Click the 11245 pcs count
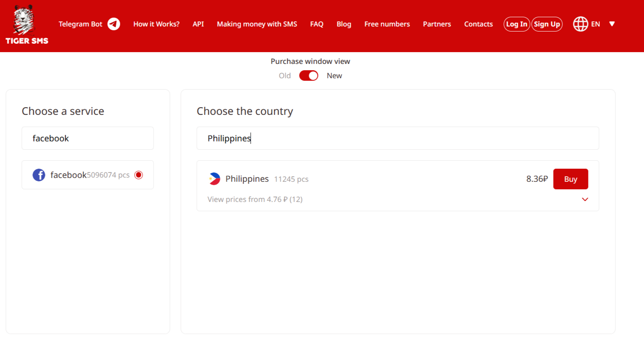Screen dimensions: 644x356 291,179
